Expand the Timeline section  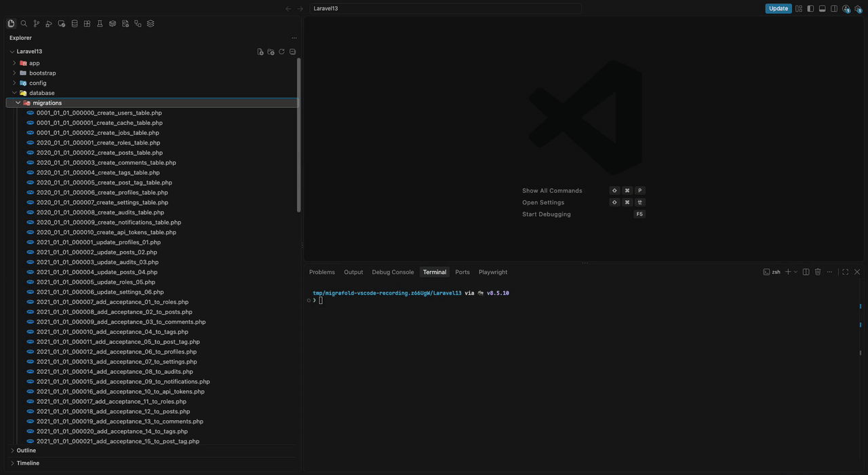coord(12,463)
